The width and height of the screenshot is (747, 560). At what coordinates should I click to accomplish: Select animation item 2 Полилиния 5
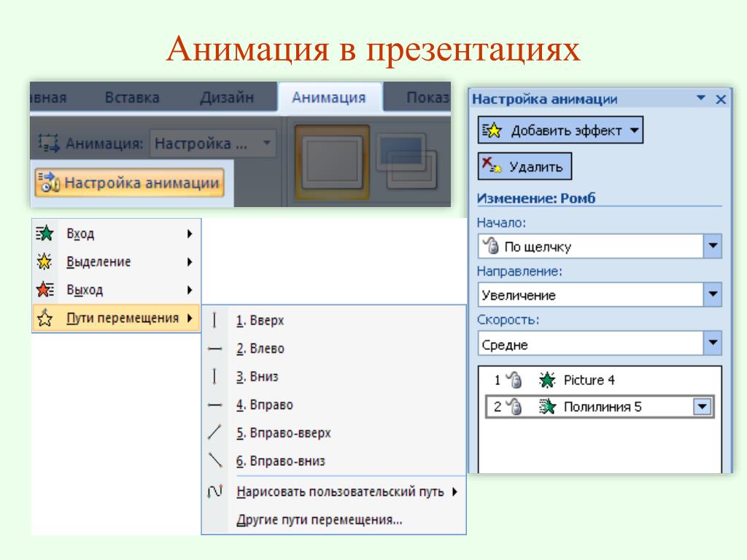[600, 407]
